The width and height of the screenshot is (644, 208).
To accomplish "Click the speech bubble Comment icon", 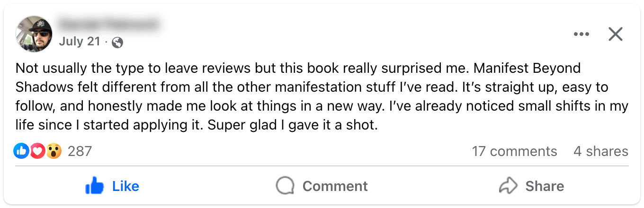I will tap(285, 186).
